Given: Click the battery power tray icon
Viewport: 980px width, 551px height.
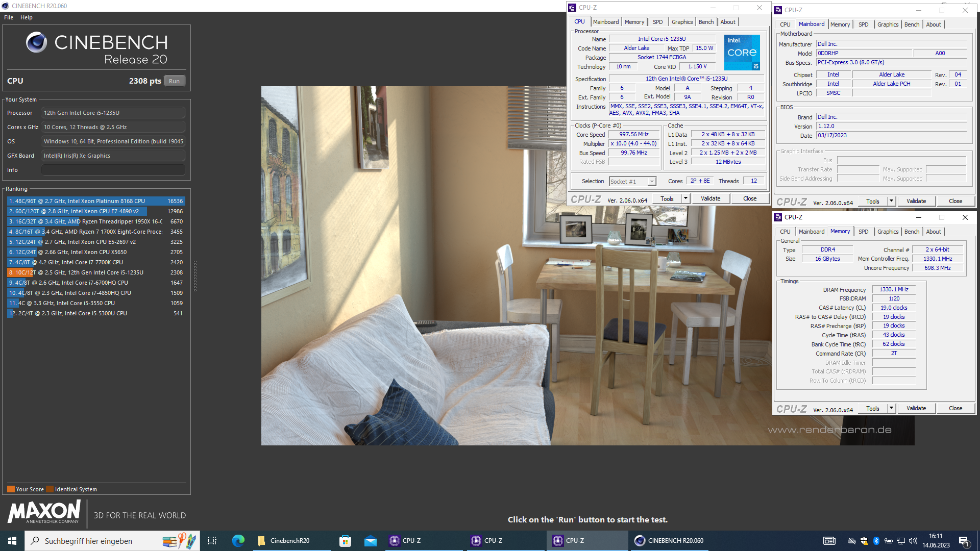Looking at the screenshot, I should (889, 541).
